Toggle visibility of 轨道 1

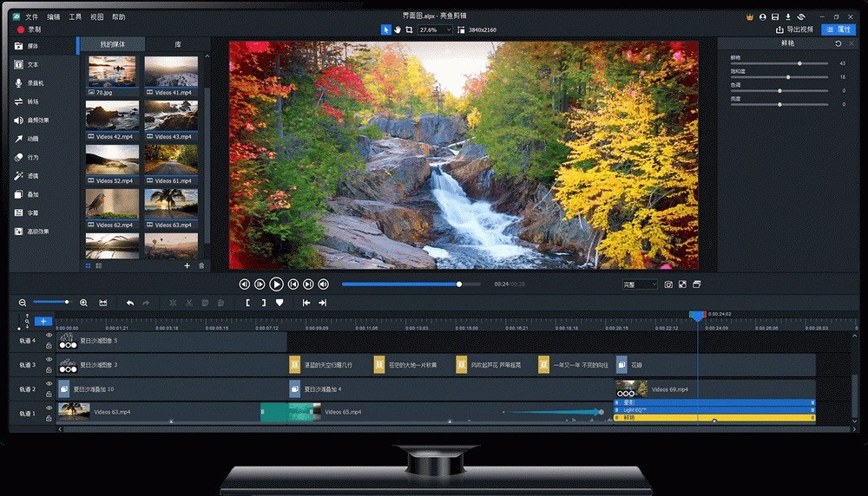(x=49, y=408)
